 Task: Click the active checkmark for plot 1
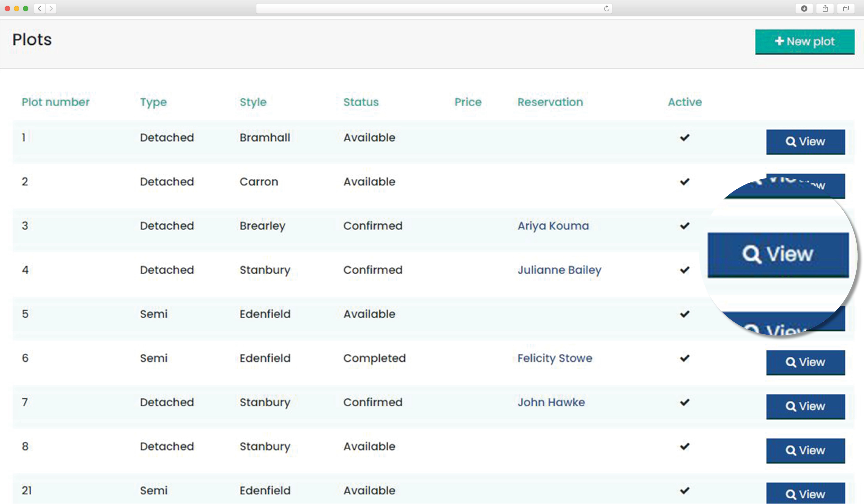pyautogui.click(x=685, y=138)
